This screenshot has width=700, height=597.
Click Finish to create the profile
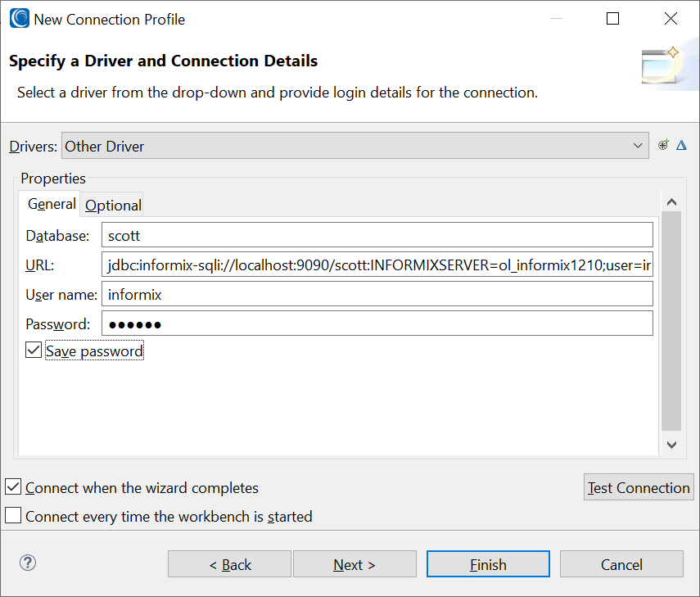point(488,564)
